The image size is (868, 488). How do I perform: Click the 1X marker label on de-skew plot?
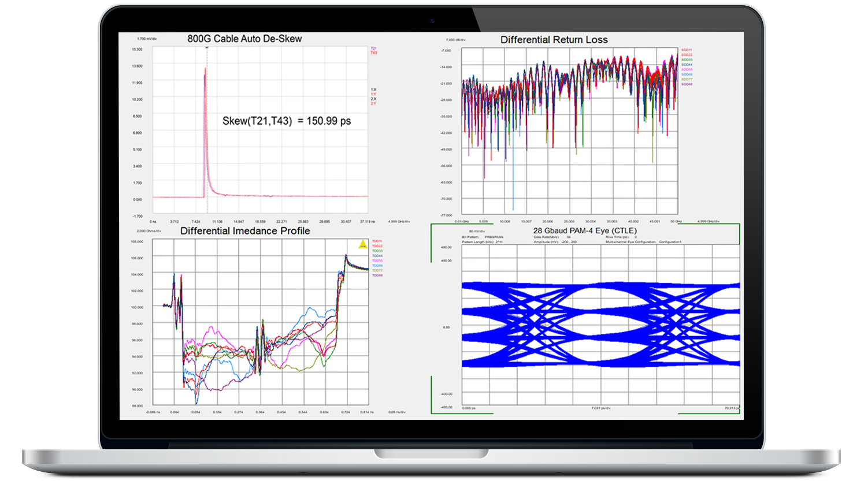(374, 90)
